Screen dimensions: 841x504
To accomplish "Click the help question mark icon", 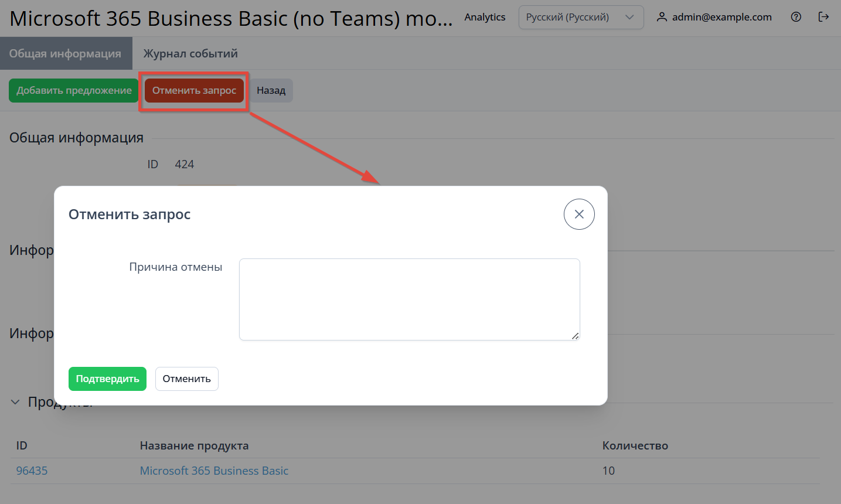I will [796, 17].
